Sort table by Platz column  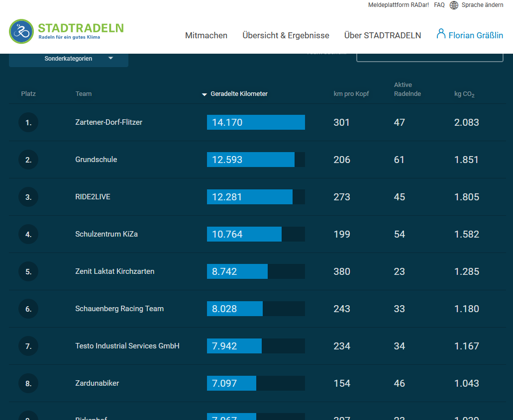tap(28, 94)
